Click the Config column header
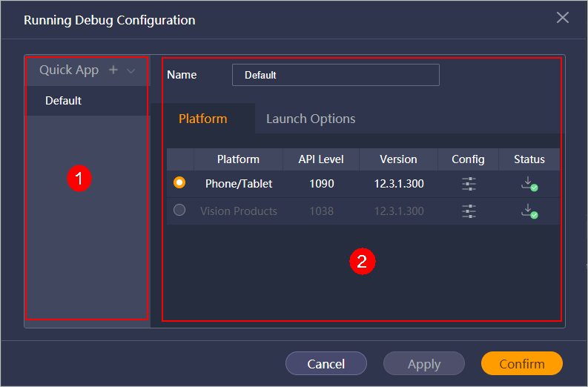 tap(468, 159)
